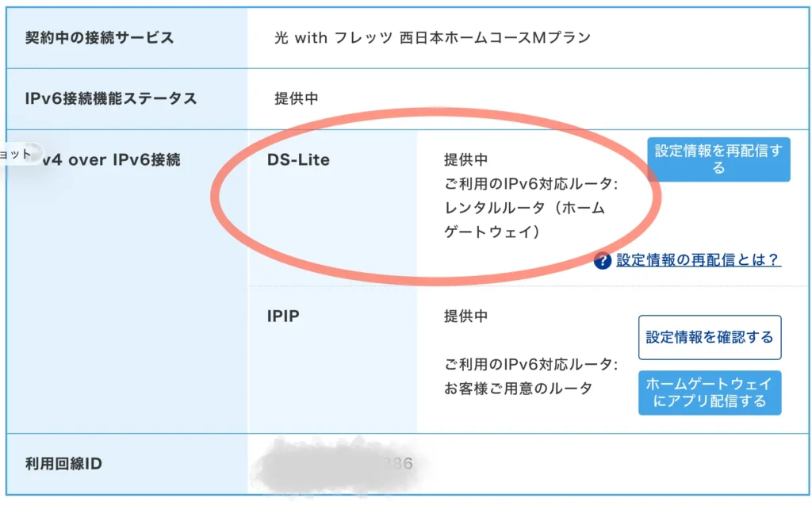The image size is (812, 506).
Task: Click the 設定情報を確認する button
Action: click(710, 337)
